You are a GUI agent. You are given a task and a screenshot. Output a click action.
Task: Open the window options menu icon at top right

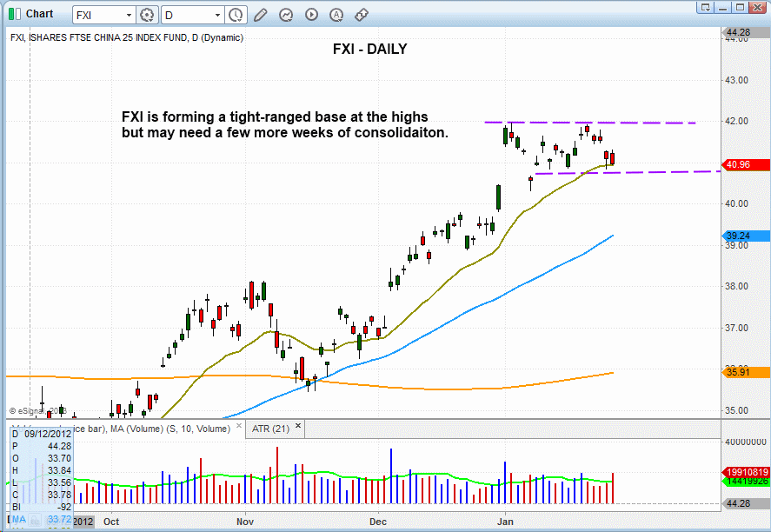(706, 7)
